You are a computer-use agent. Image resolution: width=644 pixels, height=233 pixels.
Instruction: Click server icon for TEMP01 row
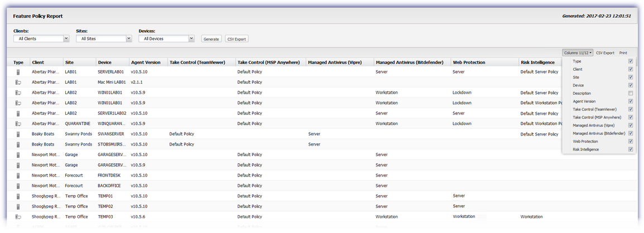18,196
